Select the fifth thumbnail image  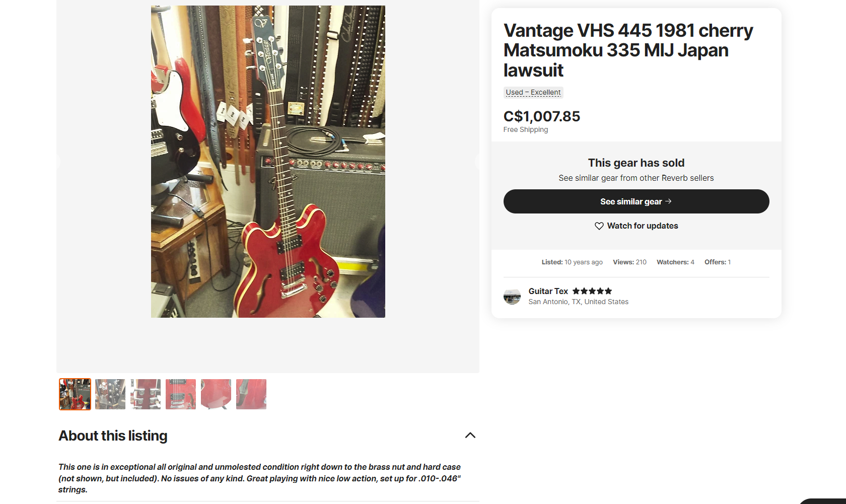(x=216, y=394)
